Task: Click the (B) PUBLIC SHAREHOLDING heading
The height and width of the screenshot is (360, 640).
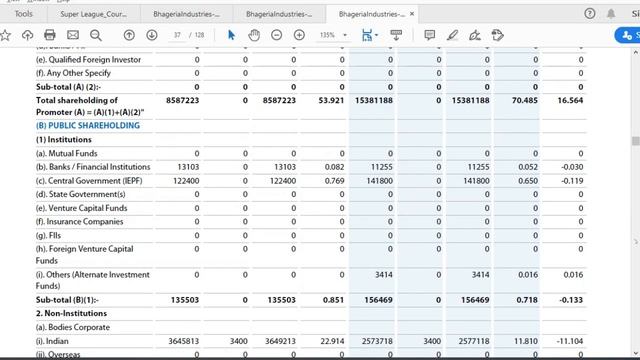Action: pyautogui.click(x=88, y=126)
